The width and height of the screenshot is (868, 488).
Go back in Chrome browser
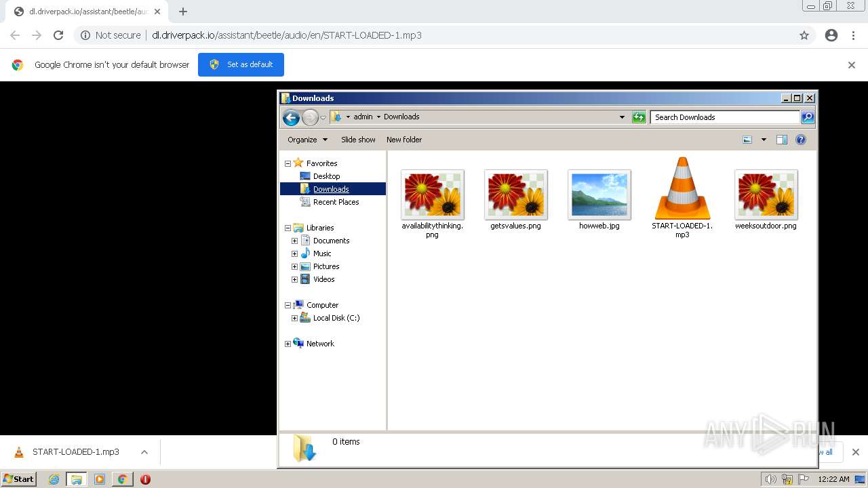pyautogui.click(x=15, y=35)
